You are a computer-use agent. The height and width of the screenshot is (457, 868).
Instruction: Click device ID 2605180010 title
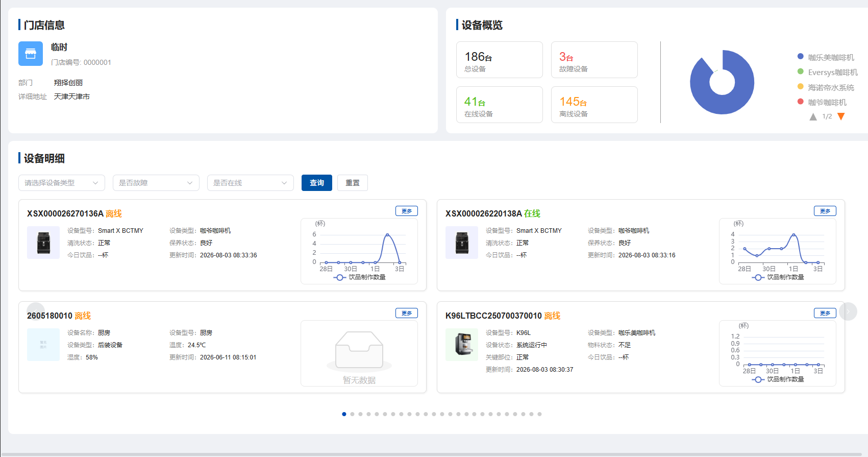[x=49, y=316]
